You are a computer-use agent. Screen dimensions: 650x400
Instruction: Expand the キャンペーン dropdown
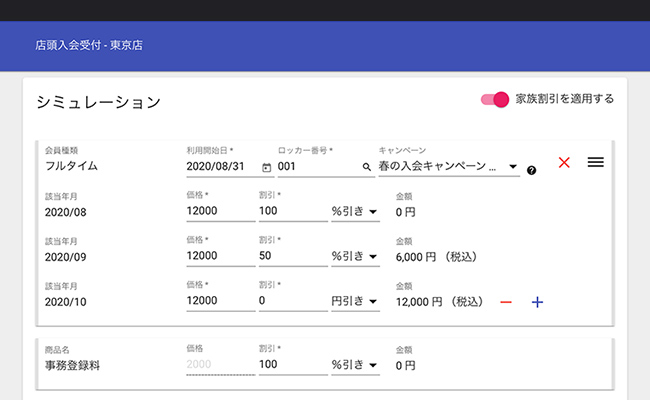click(x=449, y=167)
